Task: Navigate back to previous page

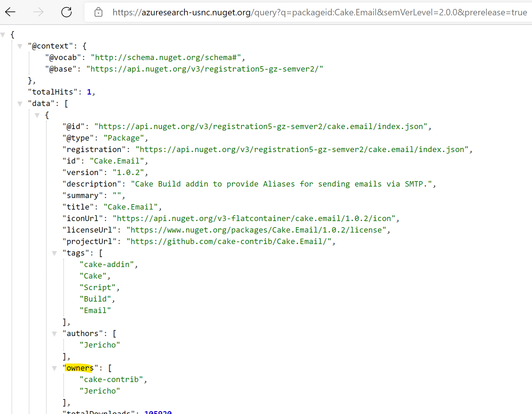Action: point(11,12)
